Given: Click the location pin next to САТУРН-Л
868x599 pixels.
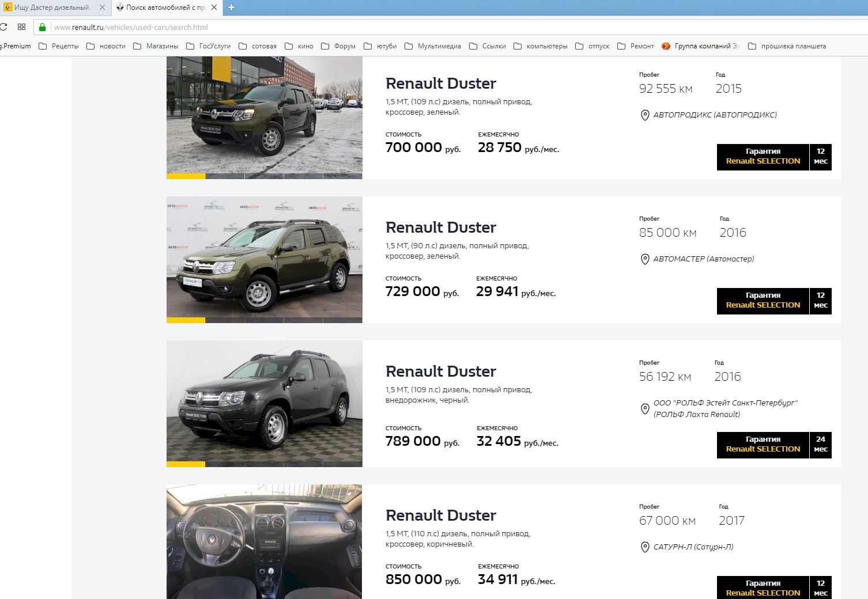Looking at the screenshot, I should click(x=645, y=547).
